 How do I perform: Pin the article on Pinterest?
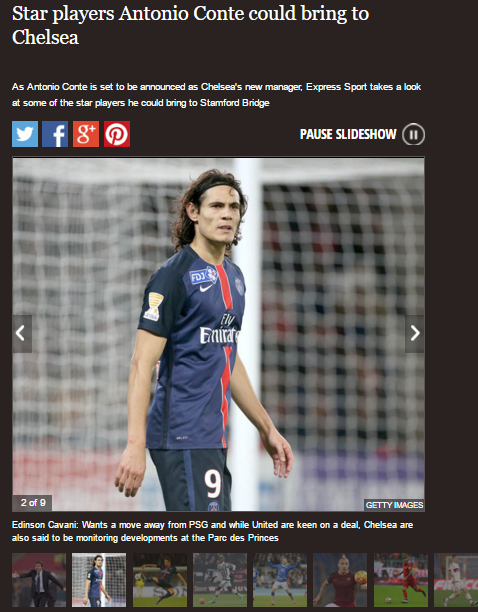117,134
